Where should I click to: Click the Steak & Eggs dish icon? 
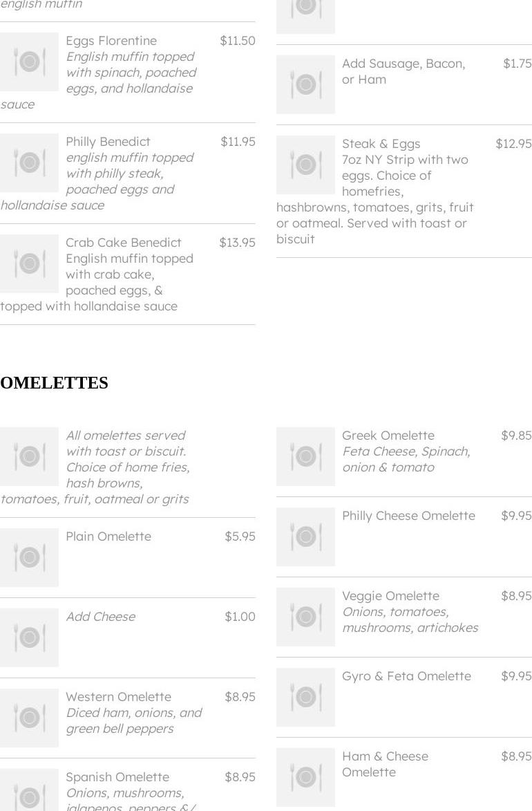(305, 165)
